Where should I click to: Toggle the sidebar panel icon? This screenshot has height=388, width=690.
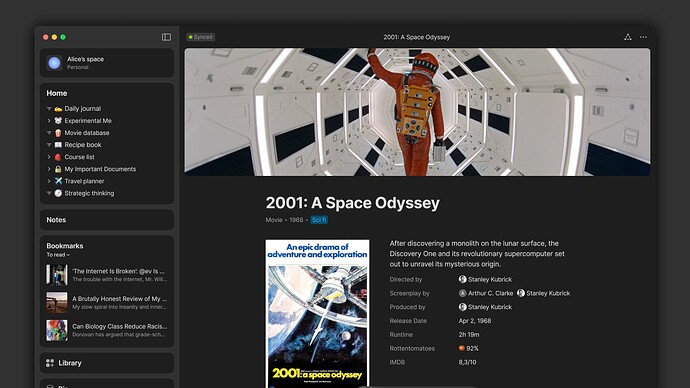(x=166, y=37)
